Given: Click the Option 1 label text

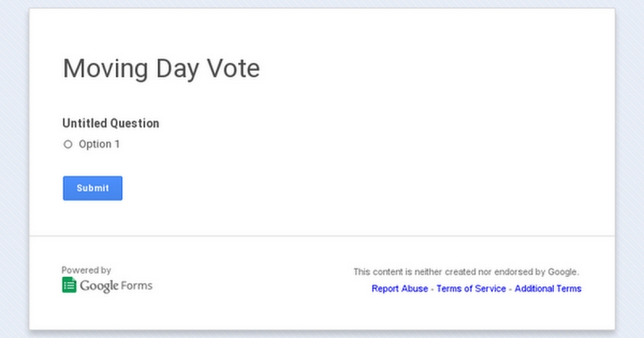Looking at the screenshot, I should coord(99,145).
